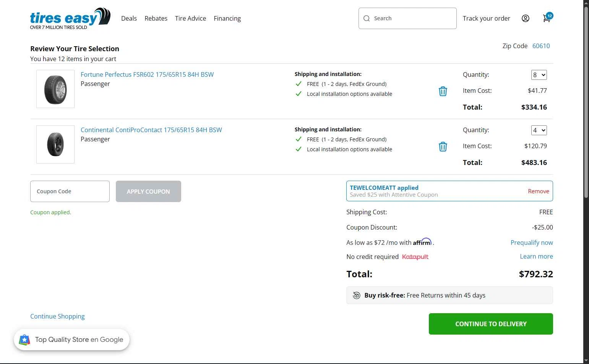Click the Tires Easy logo

coord(70,18)
